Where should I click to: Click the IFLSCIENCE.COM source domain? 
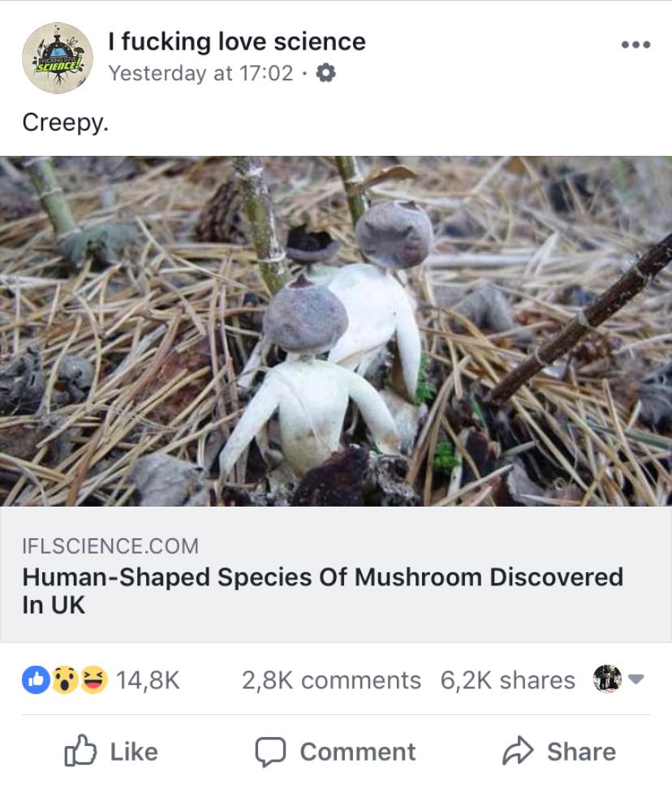(110, 546)
